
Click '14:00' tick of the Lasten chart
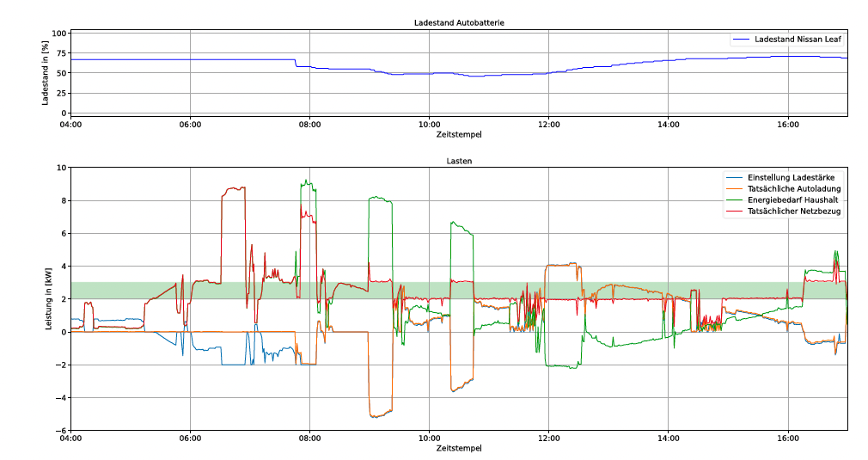(x=668, y=439)
